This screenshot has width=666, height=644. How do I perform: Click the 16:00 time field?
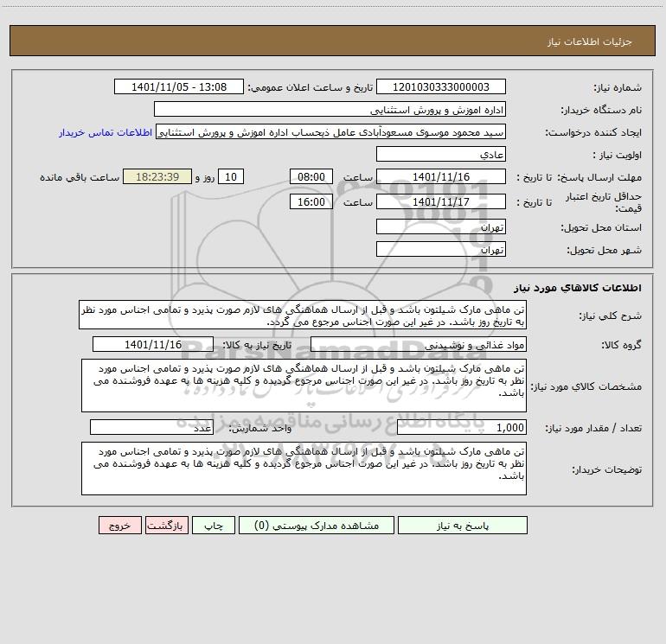click(x=311, y=201)
